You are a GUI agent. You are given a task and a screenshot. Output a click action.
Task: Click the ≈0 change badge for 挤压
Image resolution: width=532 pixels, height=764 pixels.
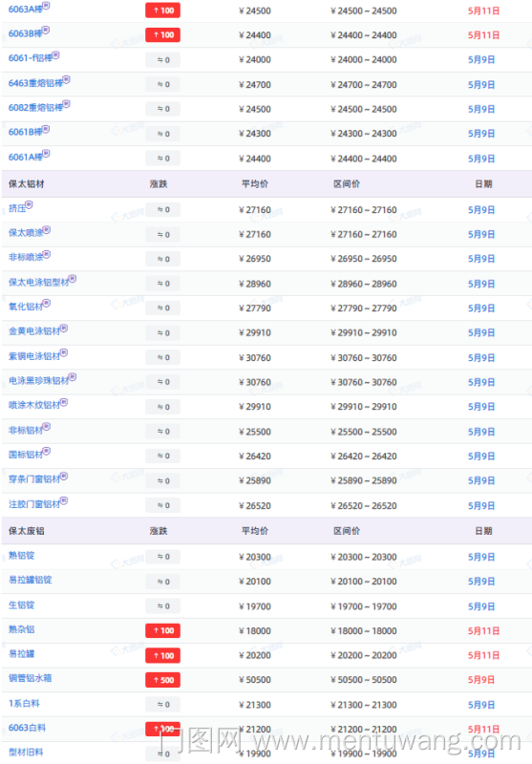tap(162, 209)
